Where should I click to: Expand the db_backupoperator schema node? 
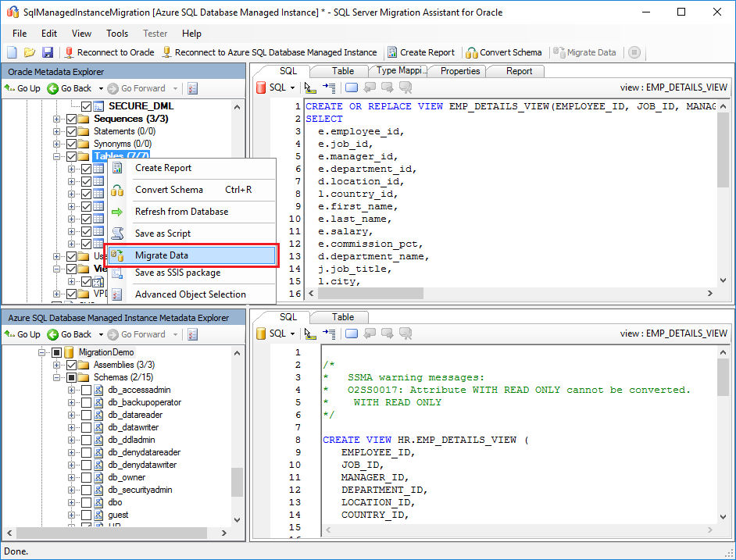click(71, 402)
